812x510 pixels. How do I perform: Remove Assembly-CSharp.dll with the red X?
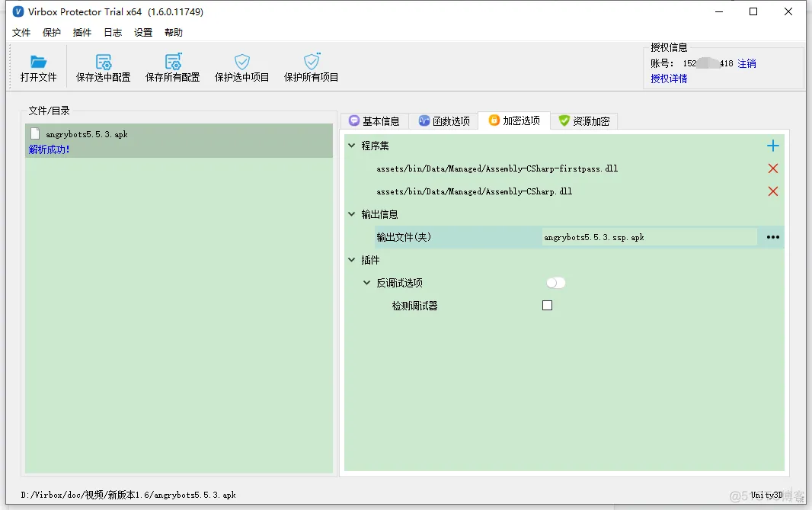772,191
